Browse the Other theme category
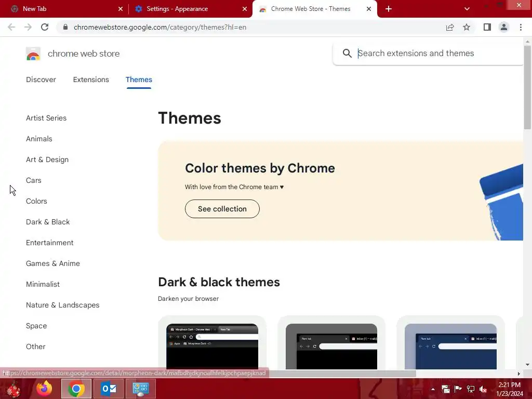The height and width of the screenshot is (399, 532). 36,347
